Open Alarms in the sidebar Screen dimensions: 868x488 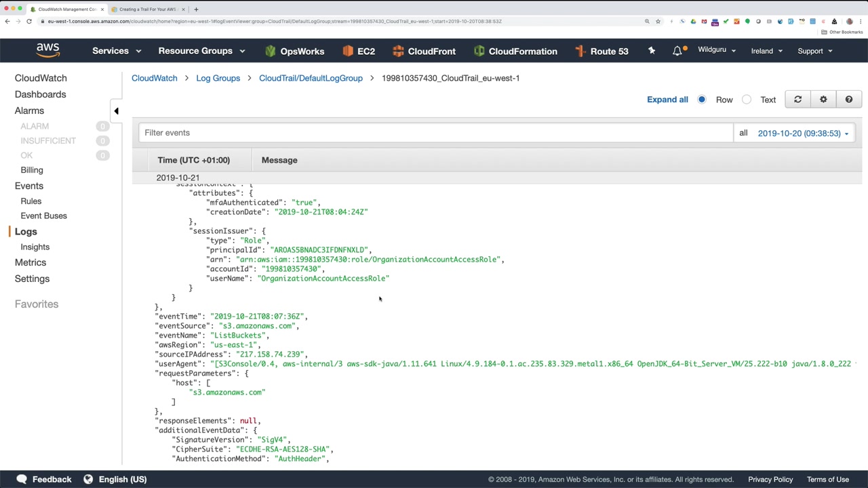point(29,110)
